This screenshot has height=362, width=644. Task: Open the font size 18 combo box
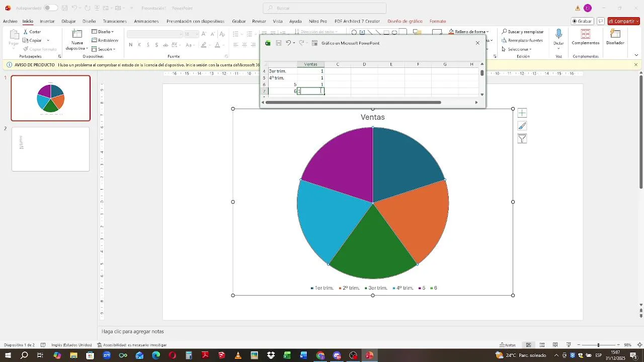[x=191, y=34]
